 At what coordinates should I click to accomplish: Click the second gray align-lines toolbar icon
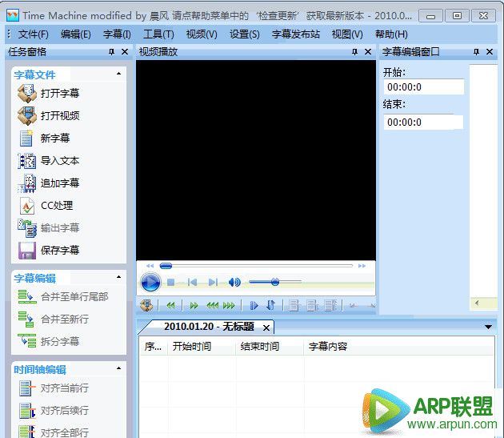click(x=312, y=305)
